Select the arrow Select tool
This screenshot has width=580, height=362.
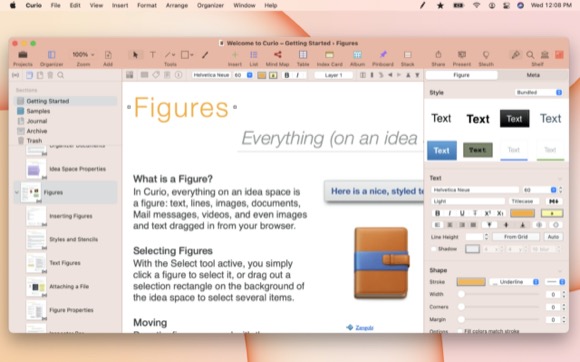(x=135, y=55)
